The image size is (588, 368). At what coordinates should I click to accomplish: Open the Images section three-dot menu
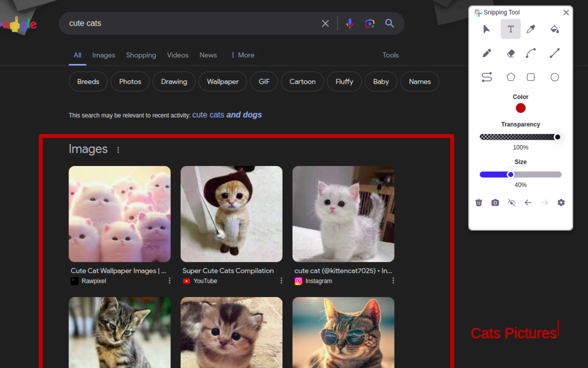[x=118, y=150]
